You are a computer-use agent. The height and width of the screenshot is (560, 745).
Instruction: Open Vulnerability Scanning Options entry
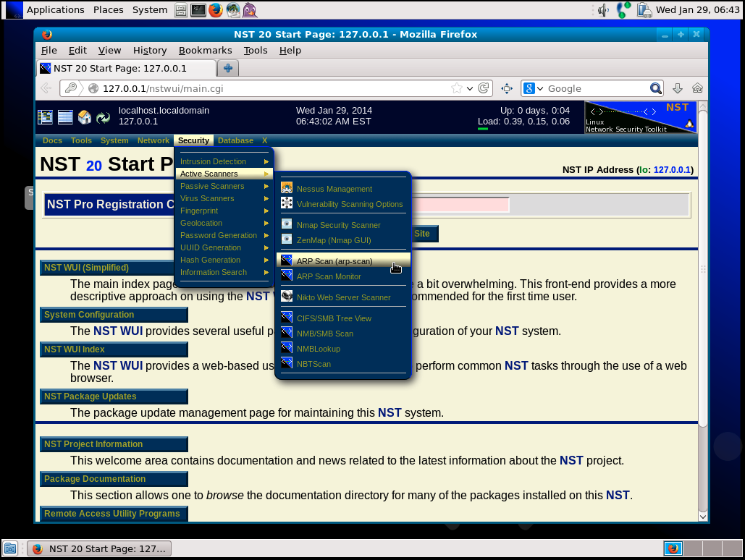[x=343, y=204]
